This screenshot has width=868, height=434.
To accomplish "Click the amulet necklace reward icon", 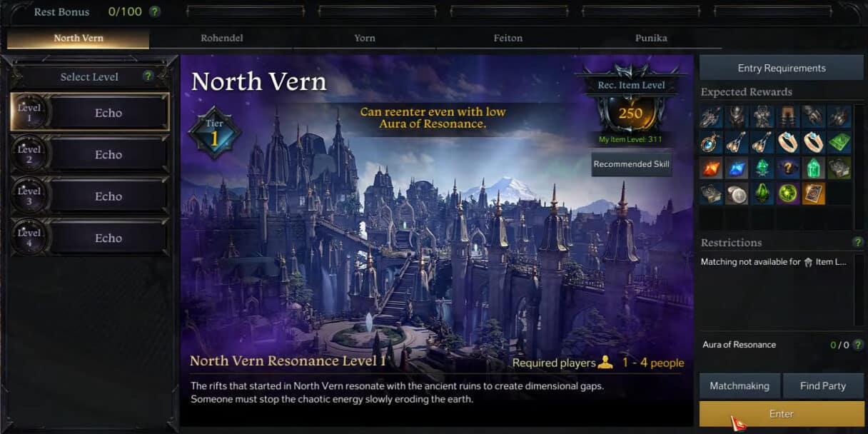I will [711, 142].
